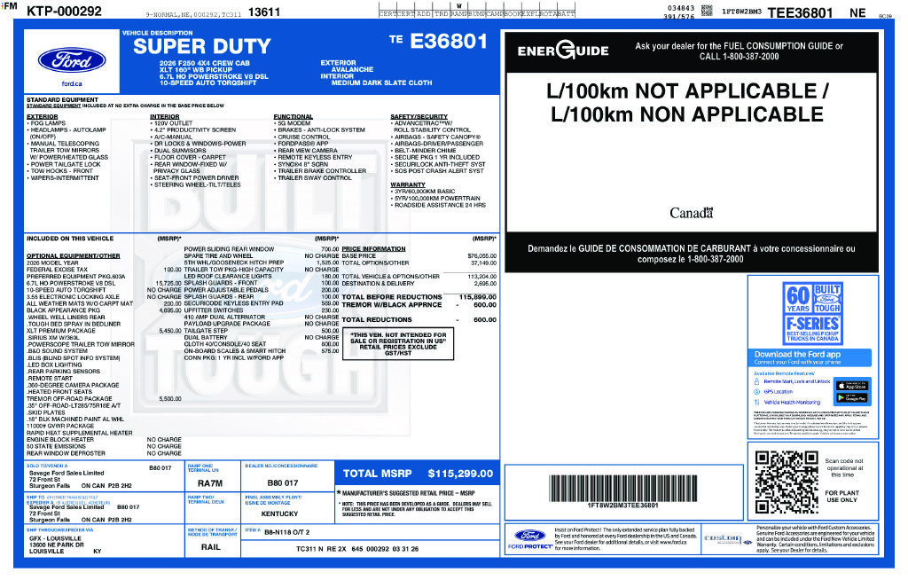Select the VIN barcode
Image resolution: width=908 pixels, height=588 pixels.
[x=623, y=489]
